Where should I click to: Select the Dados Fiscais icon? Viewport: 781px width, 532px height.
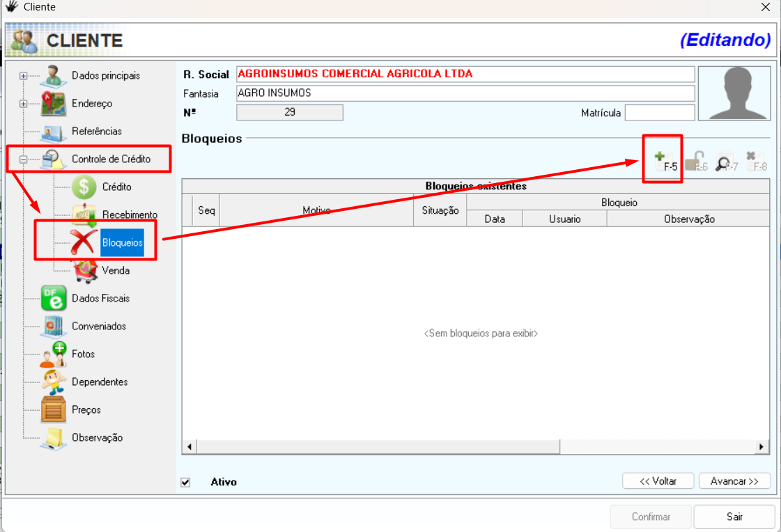[54, 298]
